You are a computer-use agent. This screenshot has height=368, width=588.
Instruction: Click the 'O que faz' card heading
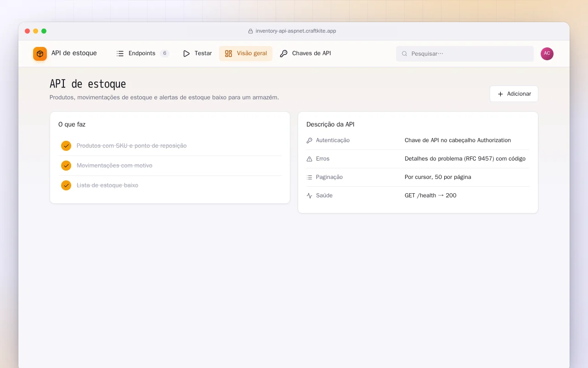point(72,125)
